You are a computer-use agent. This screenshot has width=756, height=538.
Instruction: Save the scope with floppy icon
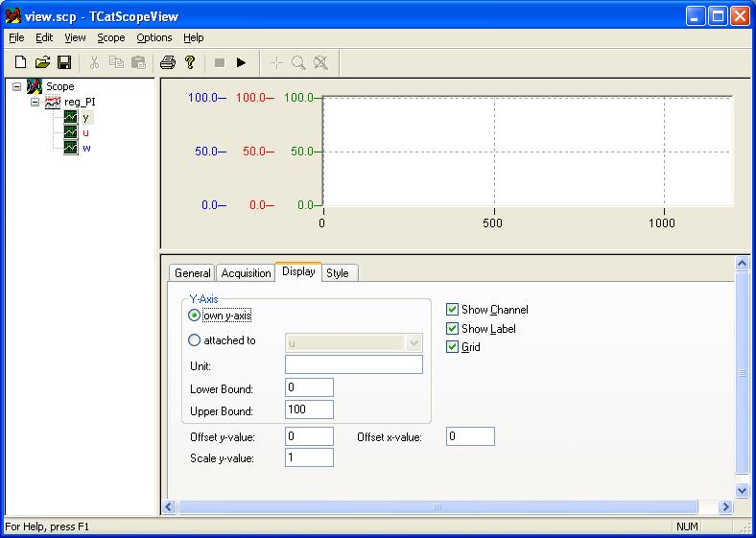point(64,62)
